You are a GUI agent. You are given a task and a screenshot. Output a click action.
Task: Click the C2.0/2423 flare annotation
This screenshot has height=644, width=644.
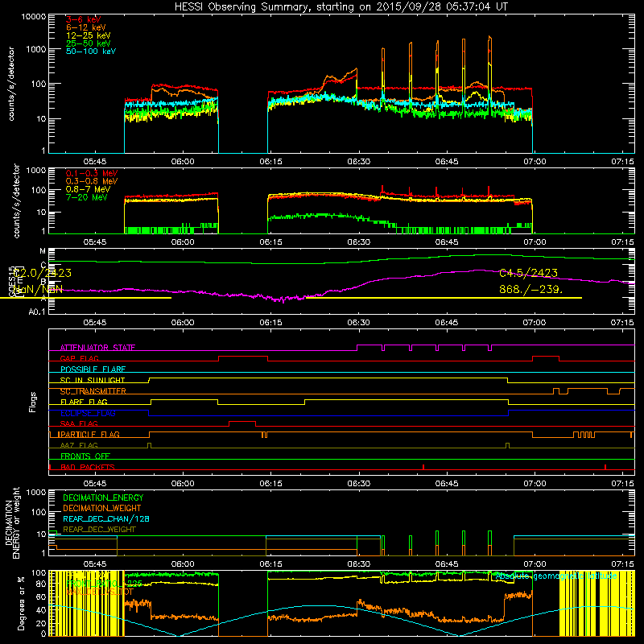coord(43,273)
